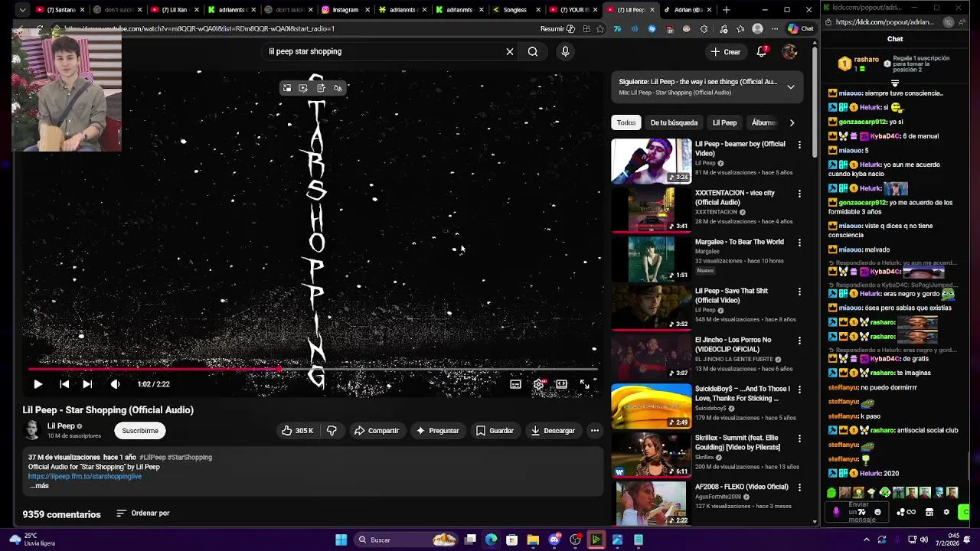
Task: Like the video with 305 K likes
Action: coord(297,431)
